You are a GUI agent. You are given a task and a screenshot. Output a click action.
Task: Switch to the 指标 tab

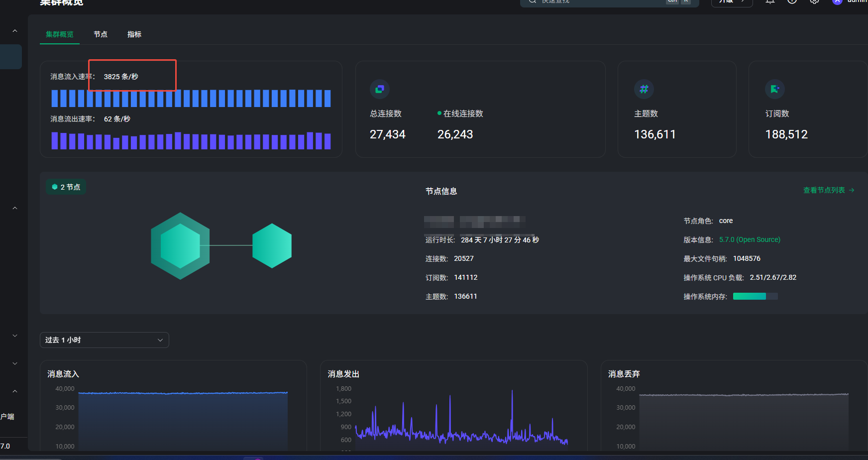[x=134, y=34]
